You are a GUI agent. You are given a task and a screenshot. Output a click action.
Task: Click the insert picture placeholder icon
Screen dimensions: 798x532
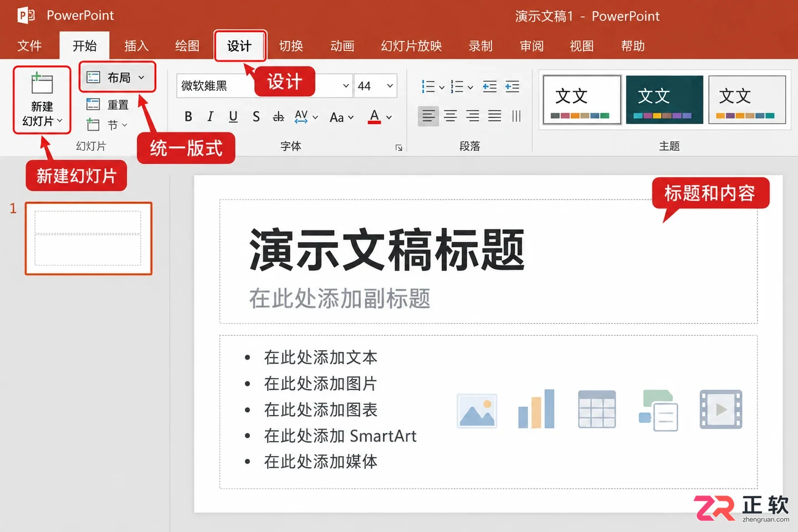477,411
